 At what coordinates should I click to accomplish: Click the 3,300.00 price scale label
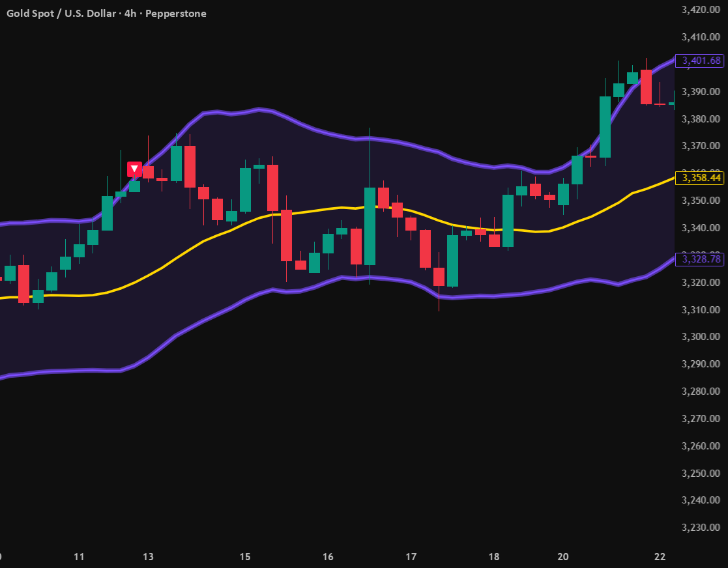pyautogui.click(x=701, y=337)
